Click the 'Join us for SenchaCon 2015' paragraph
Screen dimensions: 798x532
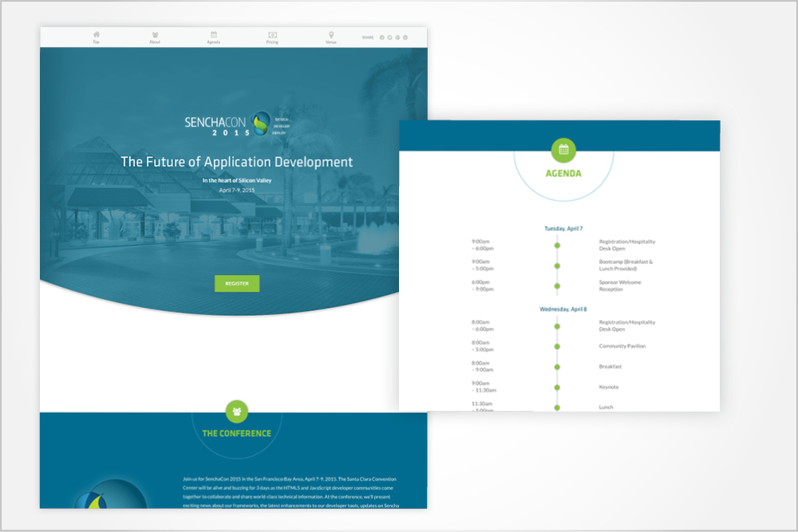pyautogui.click(x=290, y=492)
